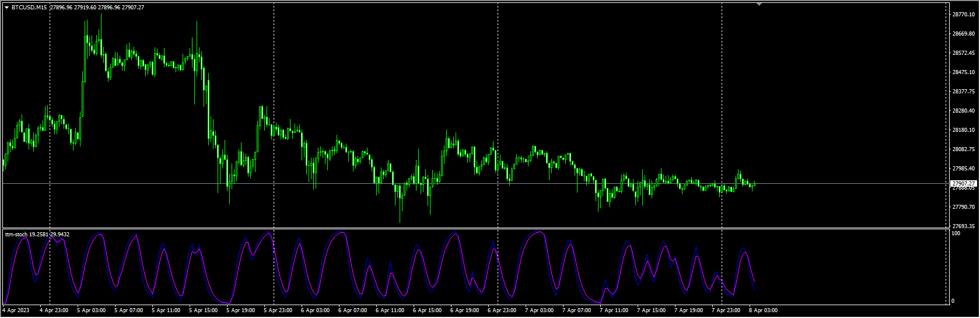Click the 28475.10 price scale level

[x=963, y=72]
